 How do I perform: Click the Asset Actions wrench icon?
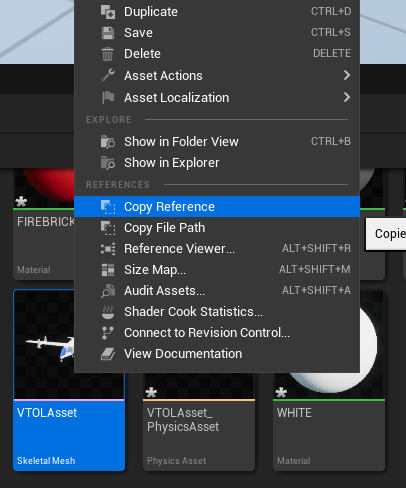[x=108, y=75]
